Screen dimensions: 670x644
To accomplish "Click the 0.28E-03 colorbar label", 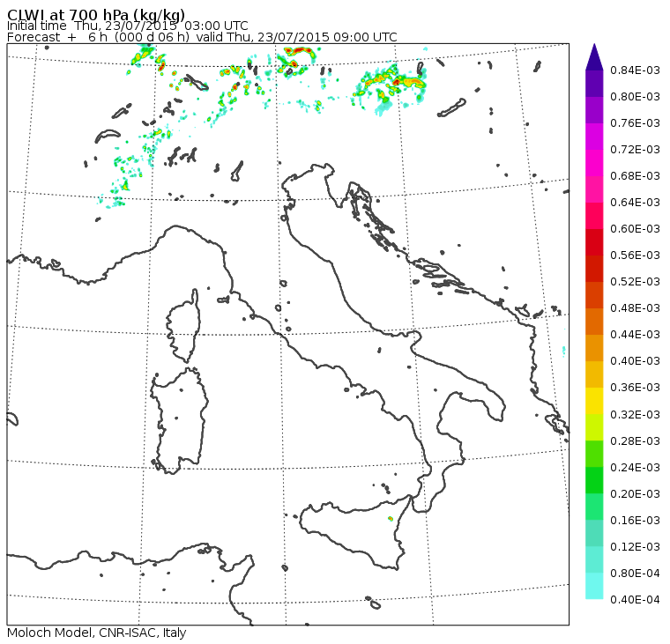I will pos(635,441).
